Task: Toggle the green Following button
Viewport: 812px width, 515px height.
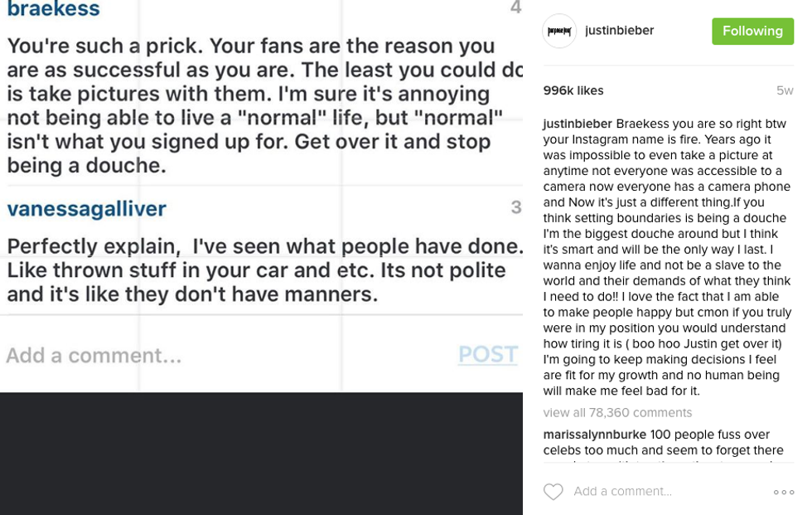Action: coord(752,32)
